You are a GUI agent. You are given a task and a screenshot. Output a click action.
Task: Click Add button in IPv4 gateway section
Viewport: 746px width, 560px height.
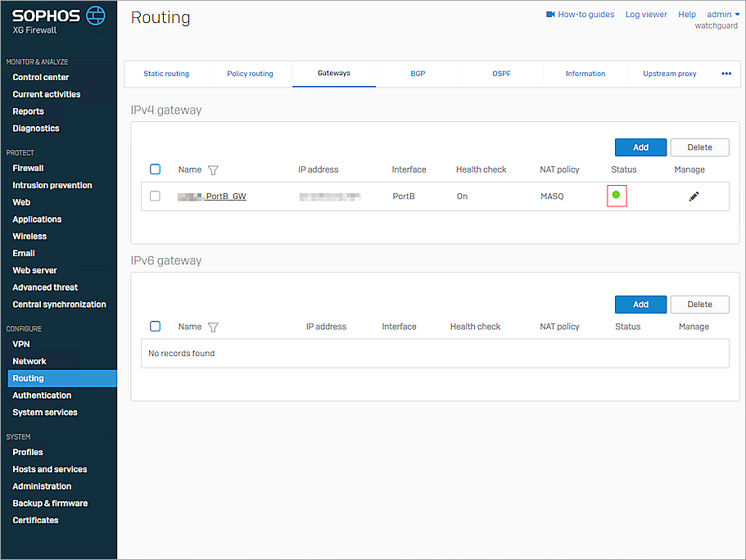tap(640, 147)
